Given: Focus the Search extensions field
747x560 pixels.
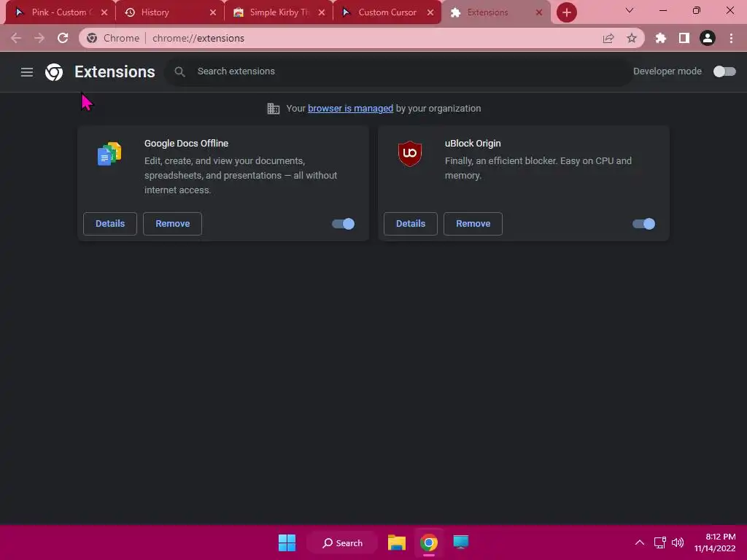Looking at the screenshot, I should (x=398, y=71).
